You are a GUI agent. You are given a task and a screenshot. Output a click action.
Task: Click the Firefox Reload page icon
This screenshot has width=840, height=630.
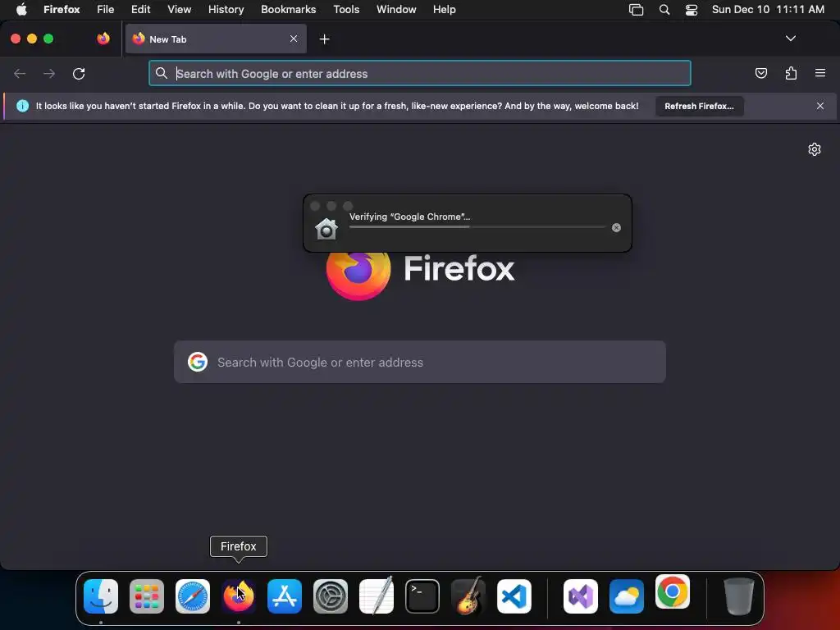(79, 73)
